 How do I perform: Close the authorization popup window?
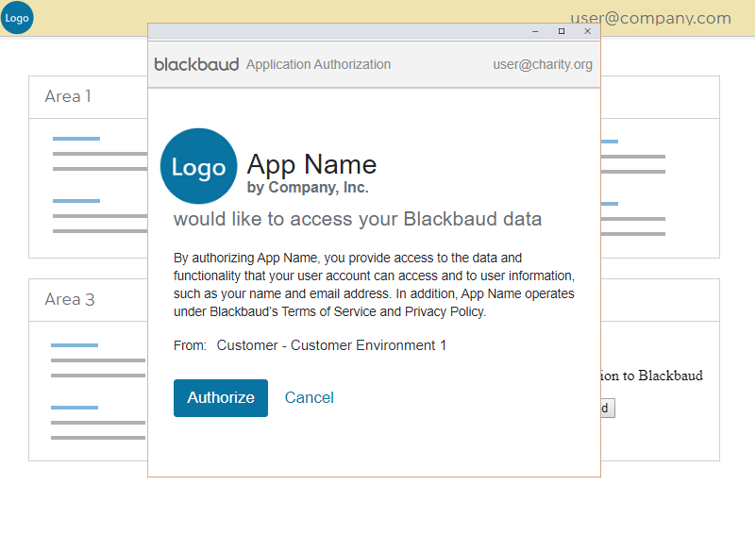[x=587, y=31]
